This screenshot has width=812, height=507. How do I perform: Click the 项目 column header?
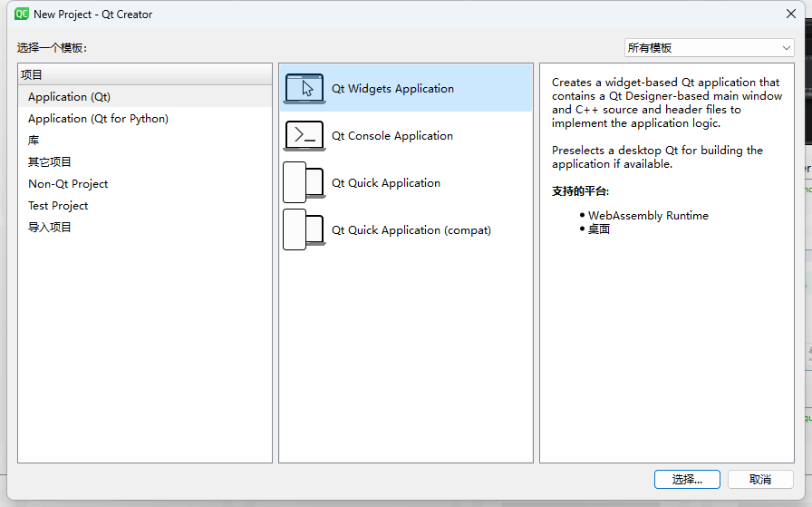click(144, 74)
